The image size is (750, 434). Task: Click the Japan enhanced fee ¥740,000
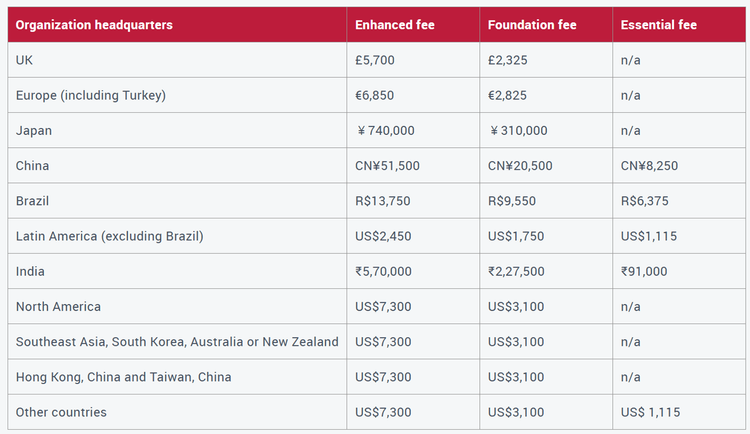click(385, 130)
